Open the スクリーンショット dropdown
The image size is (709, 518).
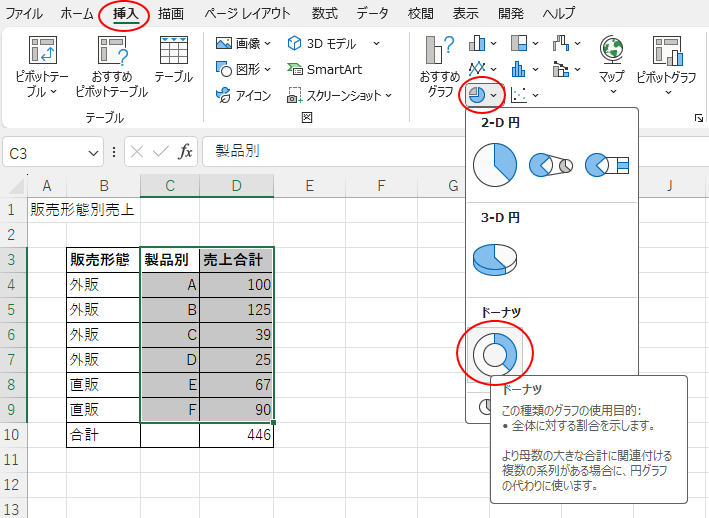[339, 95]
